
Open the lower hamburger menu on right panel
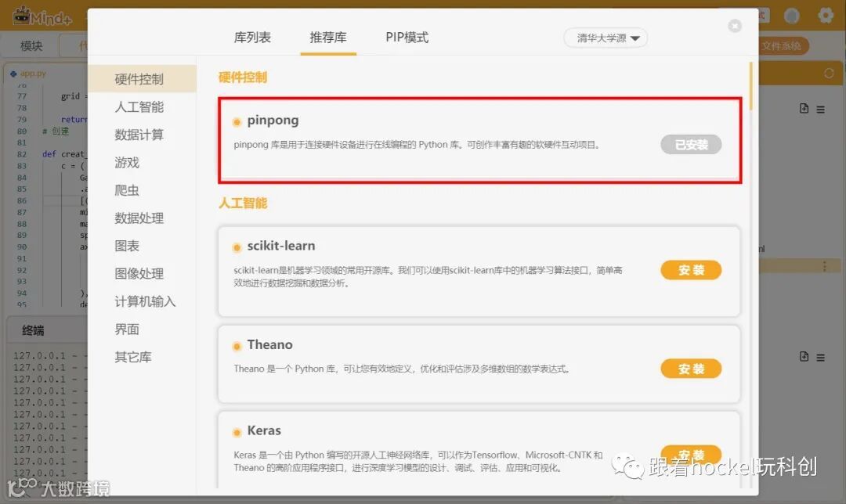click(x=821, y=358)
